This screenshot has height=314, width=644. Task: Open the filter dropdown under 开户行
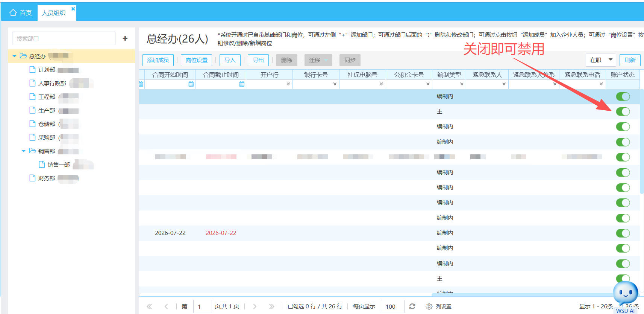pyautogui.click(x=288, y=84)
